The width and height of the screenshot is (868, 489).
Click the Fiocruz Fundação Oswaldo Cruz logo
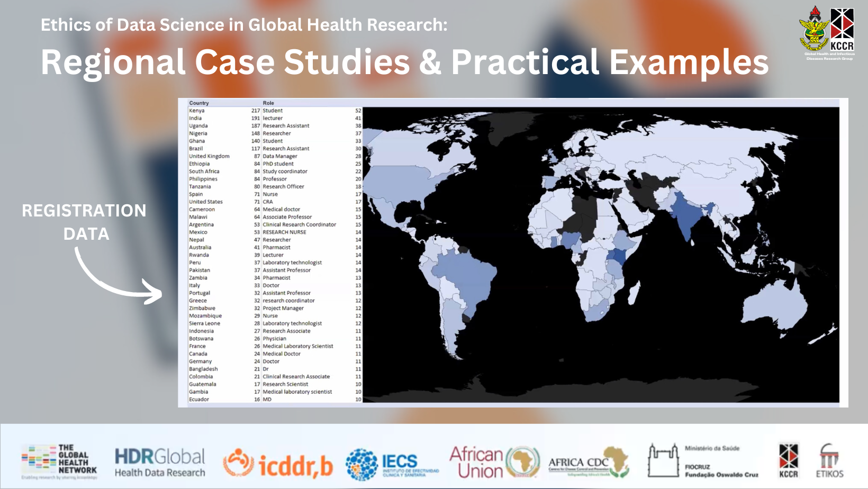pos(703,461)
